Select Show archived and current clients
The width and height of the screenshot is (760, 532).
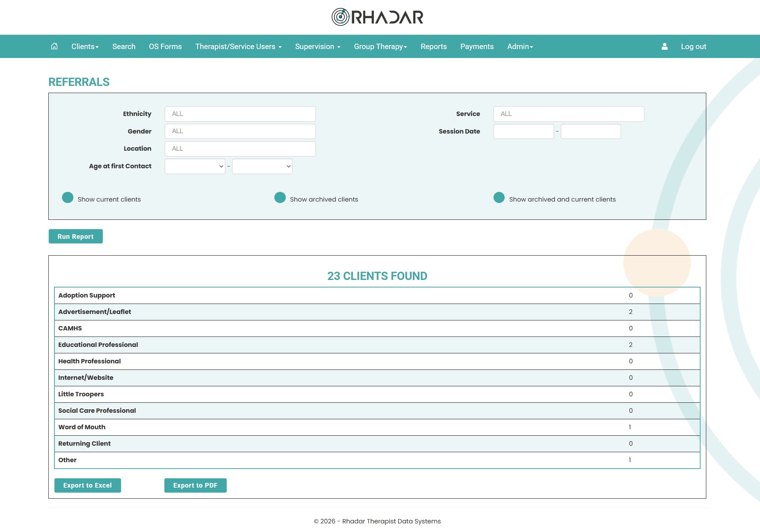[x=499, y=198]
